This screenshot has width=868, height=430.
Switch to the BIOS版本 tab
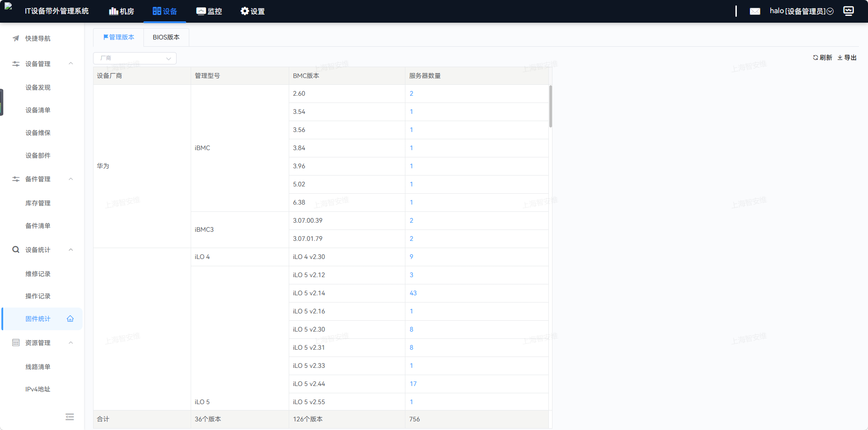tap(166, 37)
